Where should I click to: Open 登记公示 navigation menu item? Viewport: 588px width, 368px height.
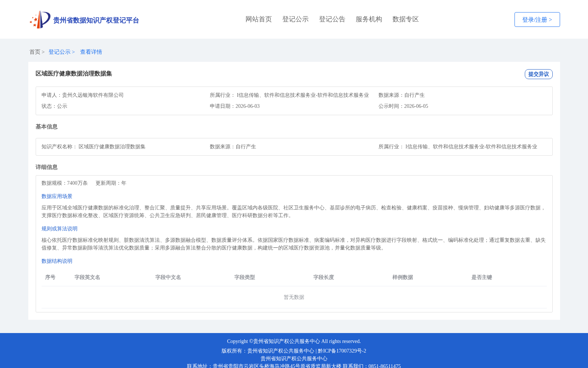click(x=295, y=19)
